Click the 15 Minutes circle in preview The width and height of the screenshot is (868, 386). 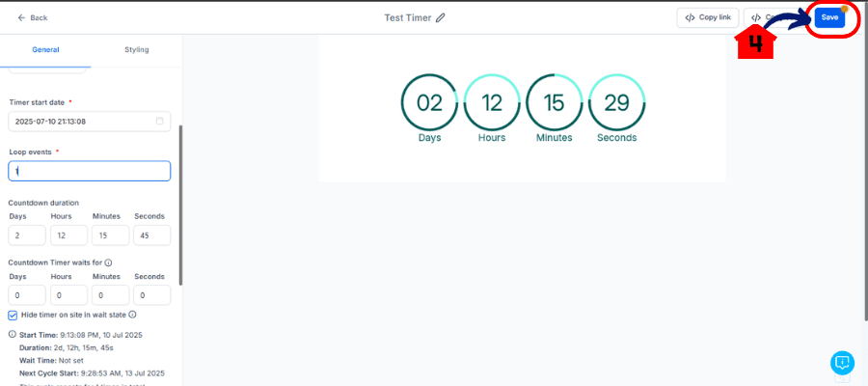555,102
